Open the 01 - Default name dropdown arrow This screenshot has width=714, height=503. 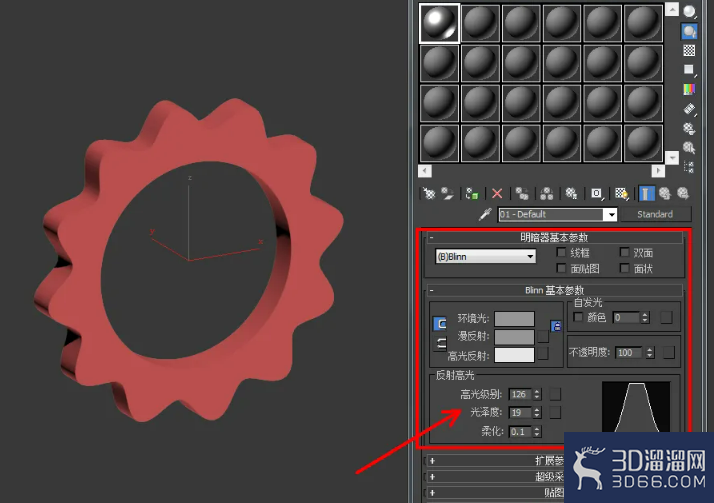point(610,214)
